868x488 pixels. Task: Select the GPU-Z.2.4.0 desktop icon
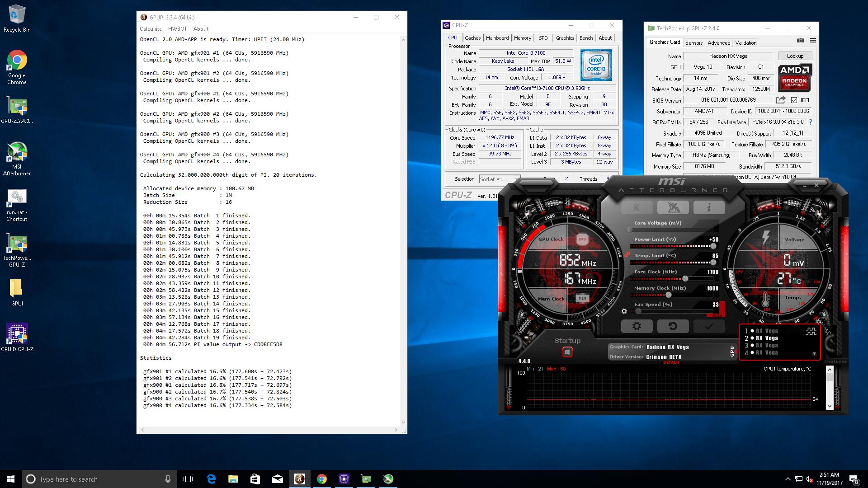coord(17,110)
